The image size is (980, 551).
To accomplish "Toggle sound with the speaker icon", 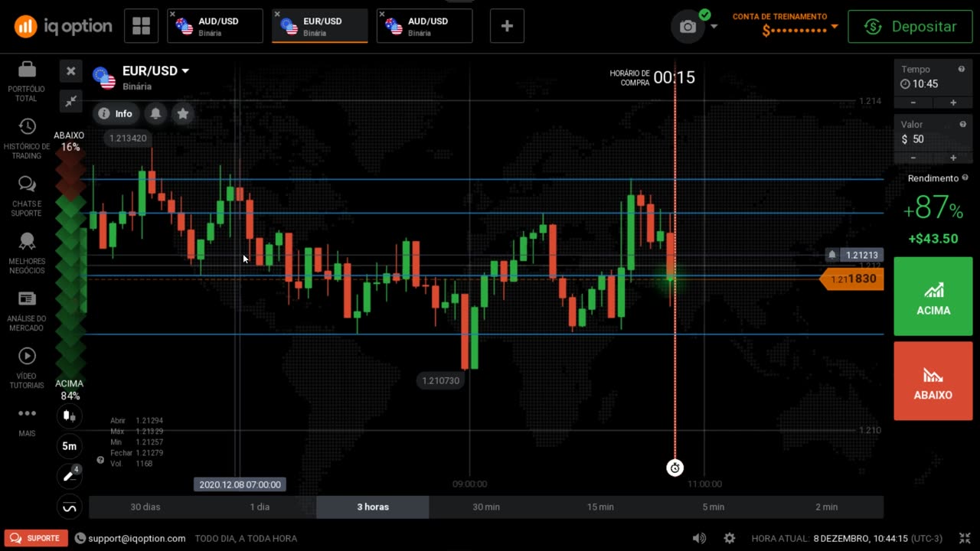I will click(699, 538).
